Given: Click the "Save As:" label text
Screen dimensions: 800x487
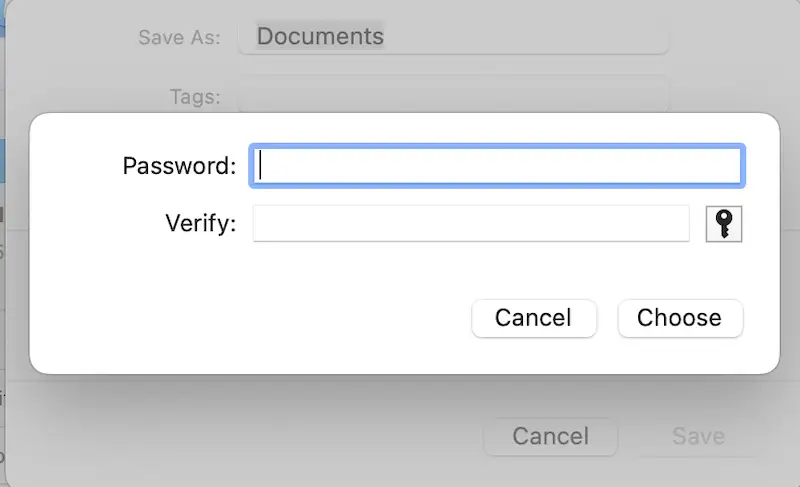Looking at the screenshot, I should 179,38.
